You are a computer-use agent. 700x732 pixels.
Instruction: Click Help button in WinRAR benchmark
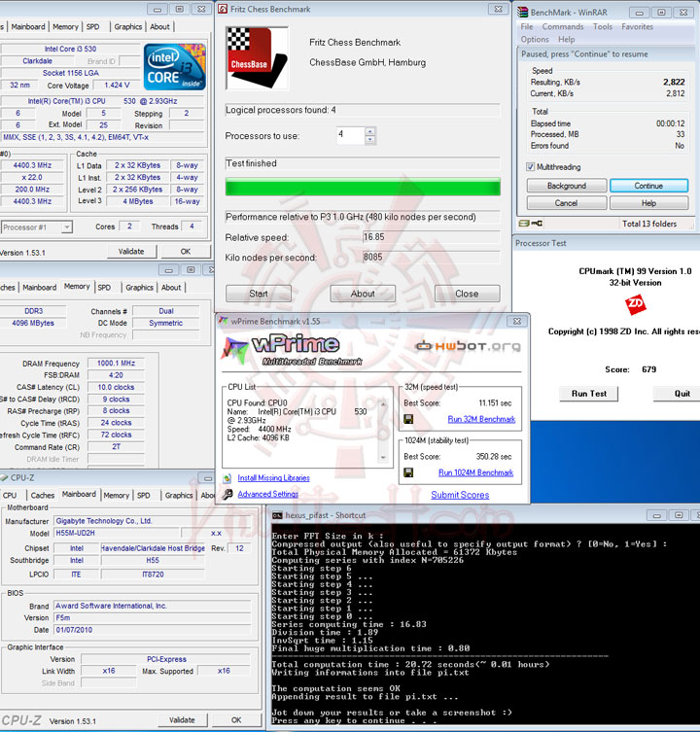coord(648,203)
